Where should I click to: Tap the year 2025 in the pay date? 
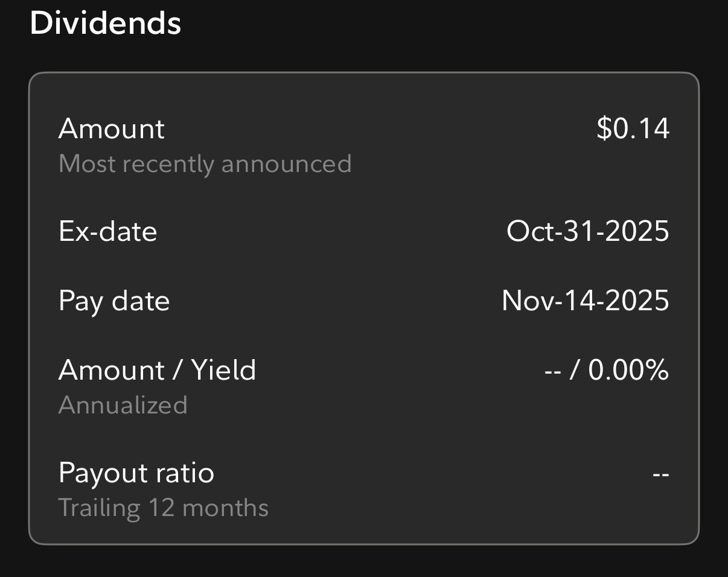tap(636, 301)
